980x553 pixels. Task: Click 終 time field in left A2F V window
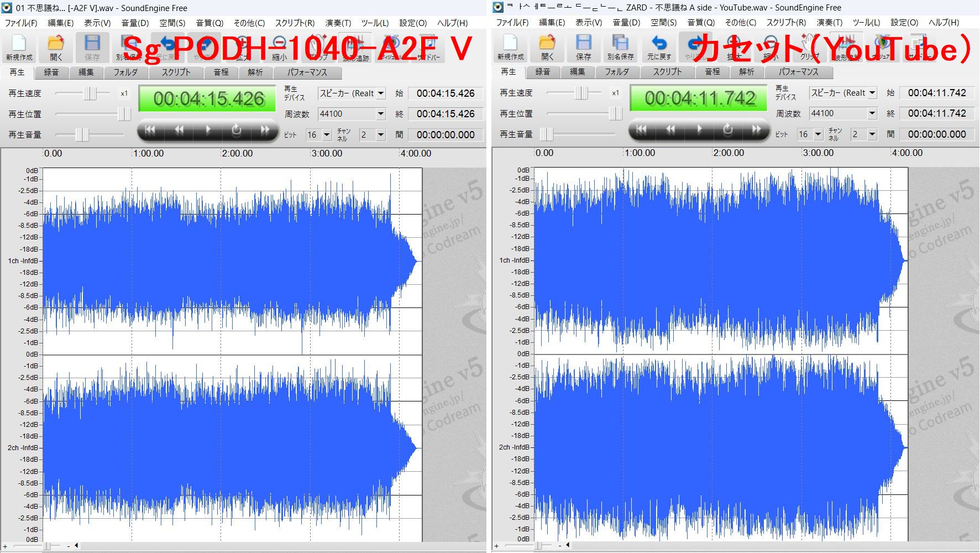pos(446,114)
